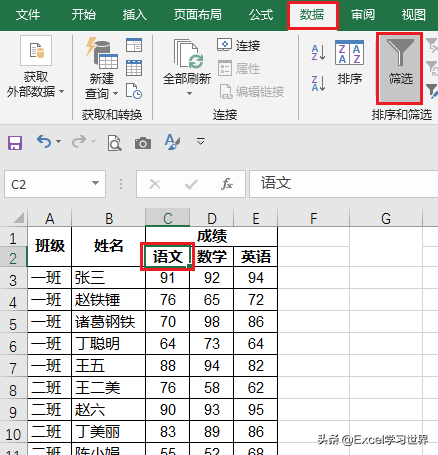Click the Select All corner triangle

click(x=18, y=217)
